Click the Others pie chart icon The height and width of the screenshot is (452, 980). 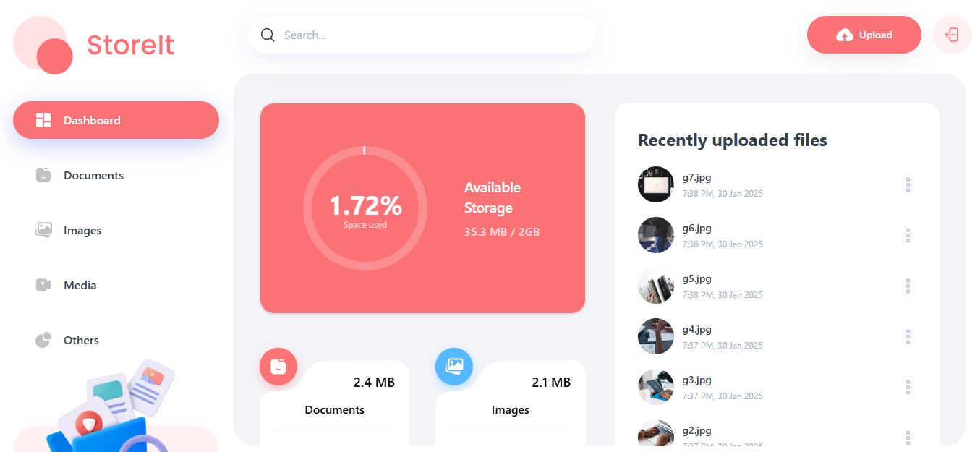point(43,340)
